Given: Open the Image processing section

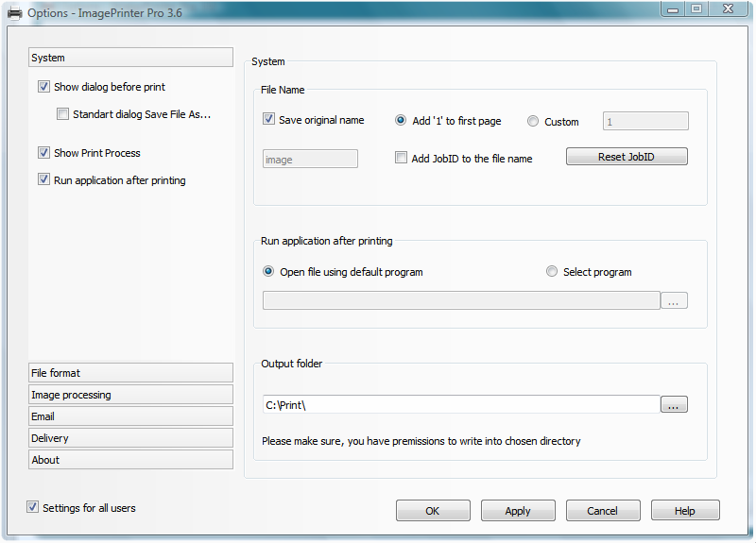Looking at the screenshot, I should 130,395.
